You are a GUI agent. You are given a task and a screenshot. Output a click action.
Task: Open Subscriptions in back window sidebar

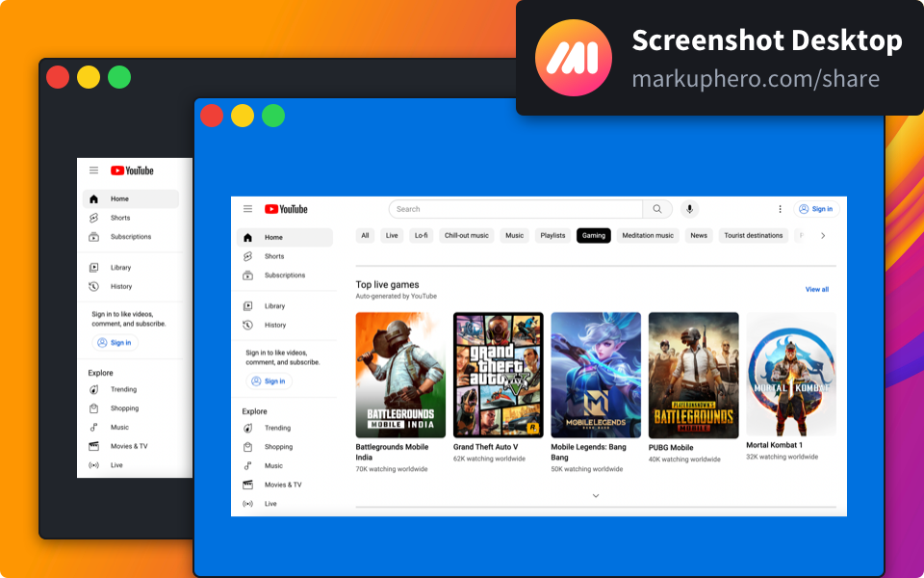click(x=131, y=237)
